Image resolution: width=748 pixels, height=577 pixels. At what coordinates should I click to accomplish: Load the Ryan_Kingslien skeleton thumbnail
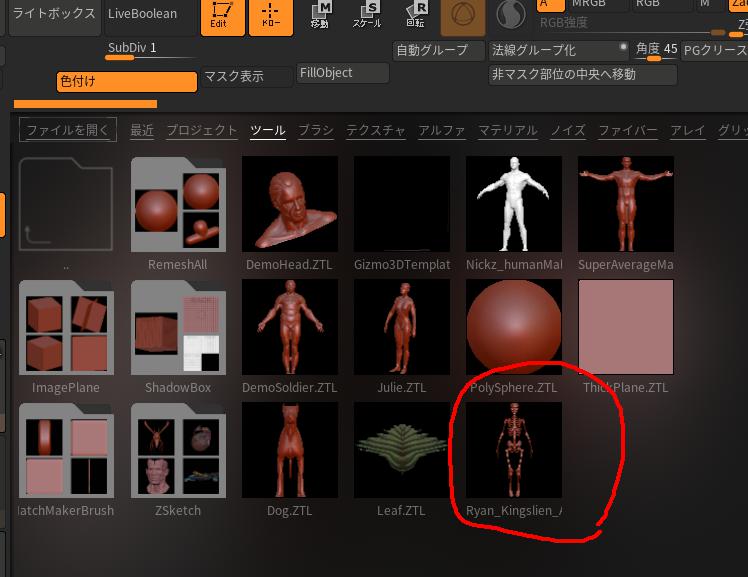(x=514, y=450)
